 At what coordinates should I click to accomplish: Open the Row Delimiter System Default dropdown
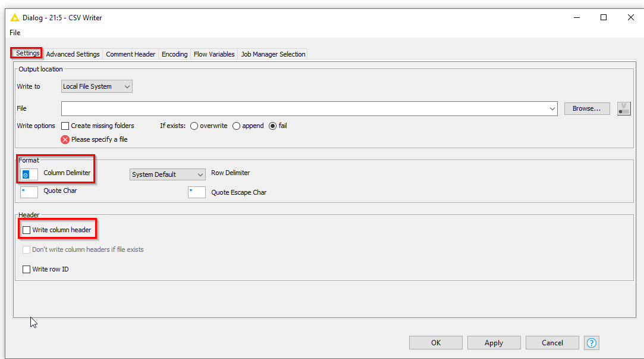tap(167, 174)
